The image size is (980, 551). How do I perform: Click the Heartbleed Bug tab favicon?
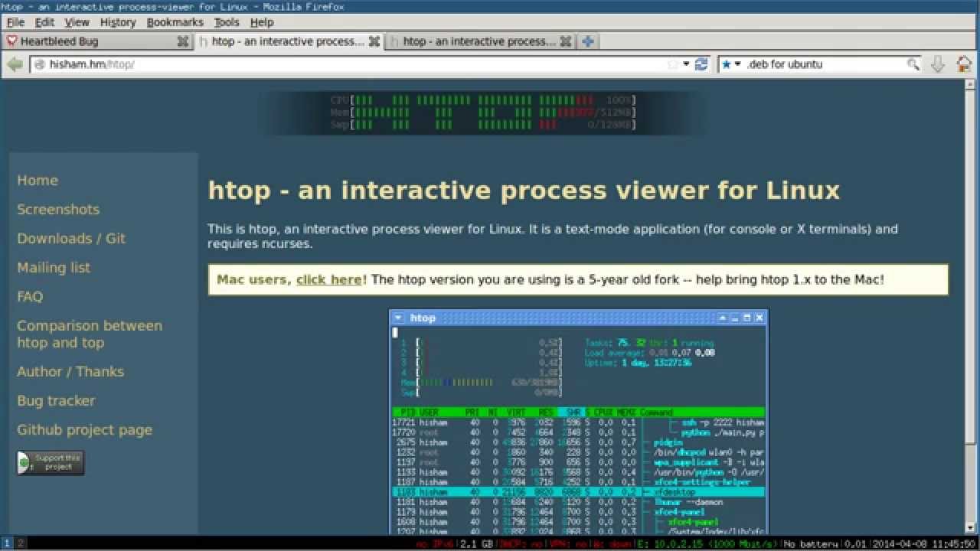pyautogui.click(x=11, y=41)
